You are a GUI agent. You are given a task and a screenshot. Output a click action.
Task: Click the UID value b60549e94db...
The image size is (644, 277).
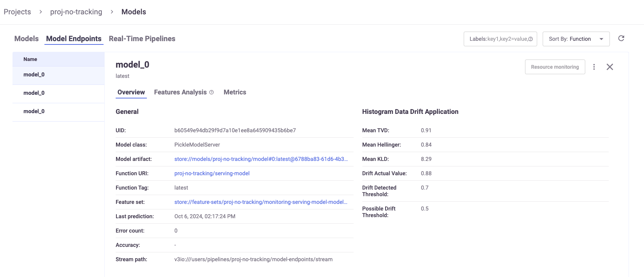click(235, 130)
